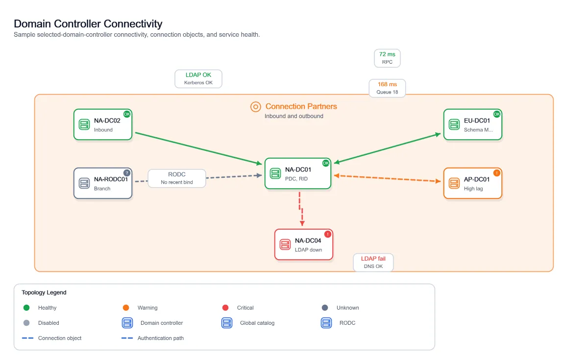The width and height of the screenshot is (588, 364).
Task: Click the NA-DC01 server icon
Action: [275, 173]
